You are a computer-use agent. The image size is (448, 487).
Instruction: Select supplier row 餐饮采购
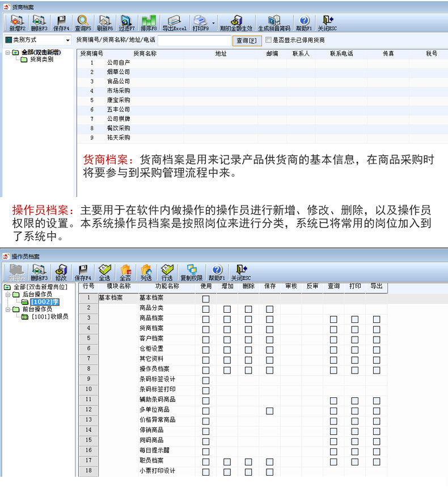coord(262,128)
